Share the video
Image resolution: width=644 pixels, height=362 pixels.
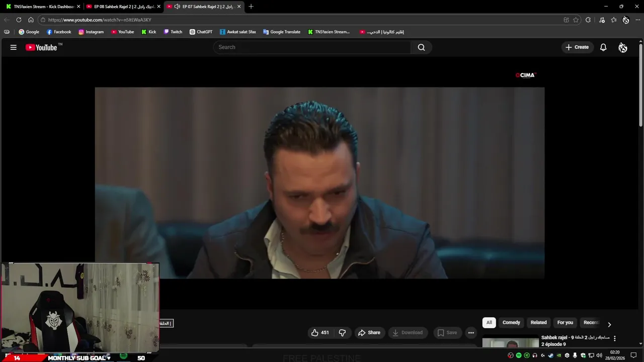[x=369, y=332]
